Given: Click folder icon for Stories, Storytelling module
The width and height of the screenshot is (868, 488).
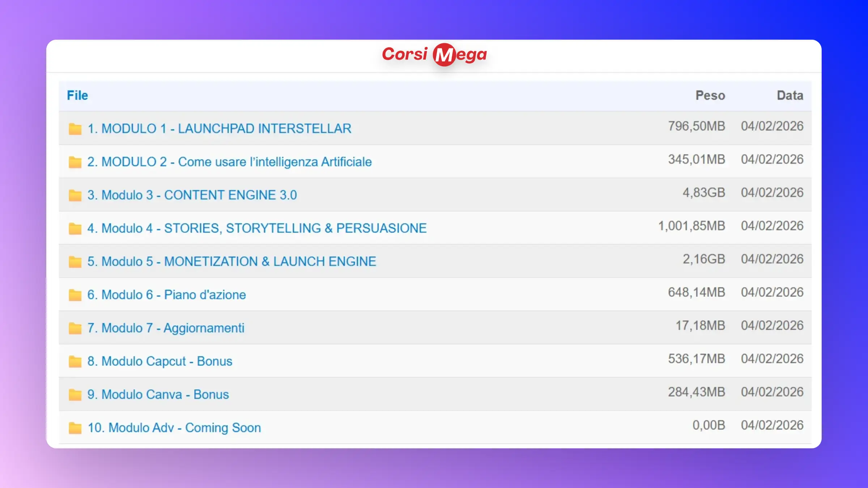Looking at the screenshot, I should pos(75,228).
